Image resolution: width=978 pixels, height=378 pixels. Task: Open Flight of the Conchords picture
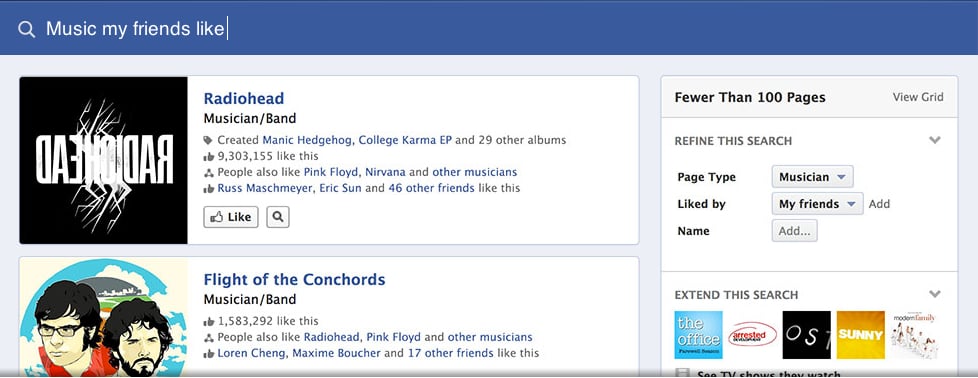click(x=104, y=317)
